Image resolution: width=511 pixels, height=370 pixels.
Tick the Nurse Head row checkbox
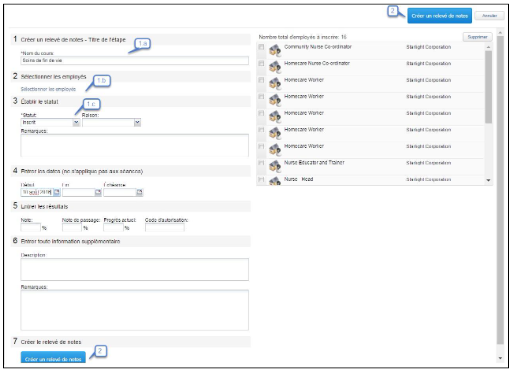tap(261, 179)
